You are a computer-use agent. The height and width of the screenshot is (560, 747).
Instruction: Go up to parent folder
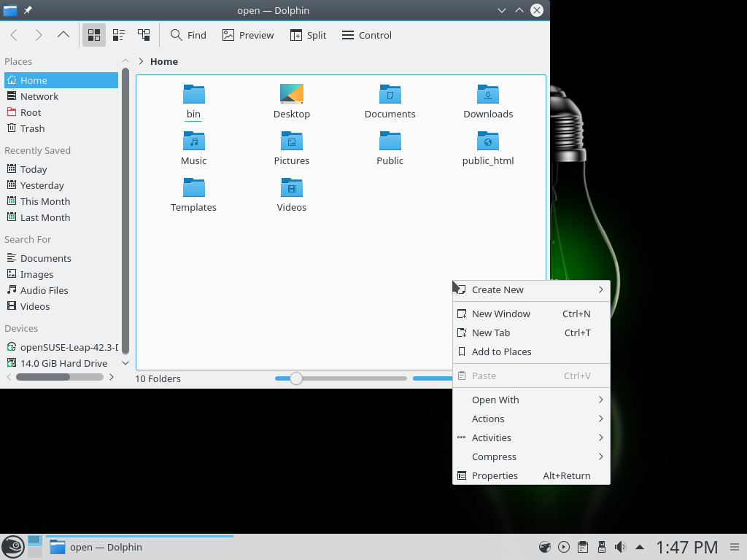63,35
